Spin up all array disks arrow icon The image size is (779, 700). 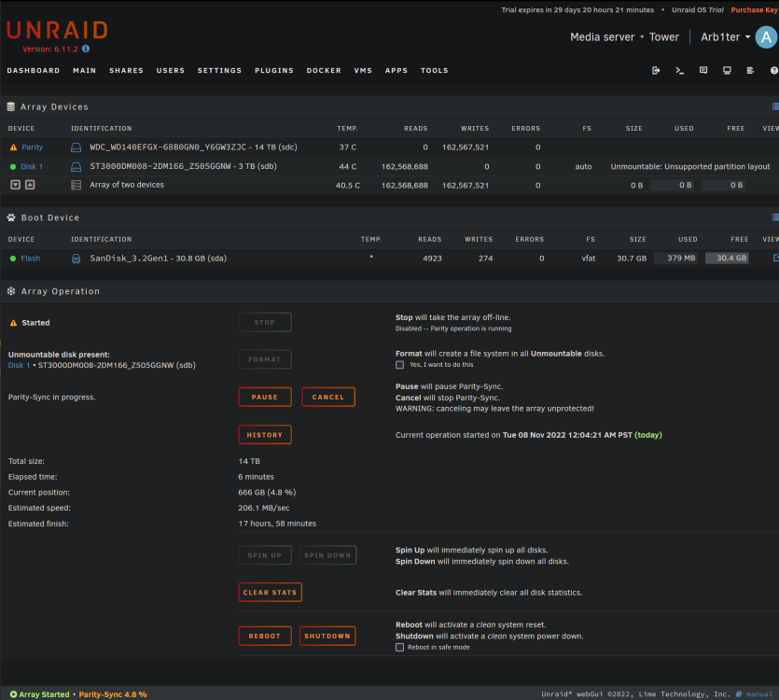point(30,185)
